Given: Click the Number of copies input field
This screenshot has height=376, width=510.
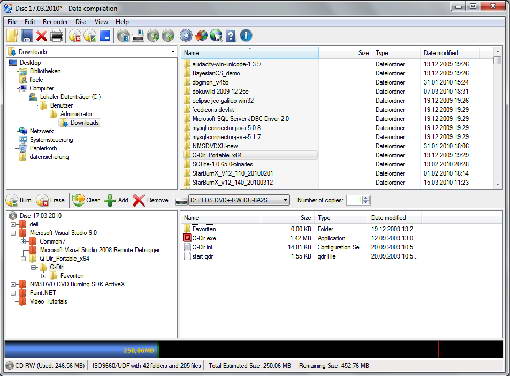Looking at the screenshot, I should point(354,200).
